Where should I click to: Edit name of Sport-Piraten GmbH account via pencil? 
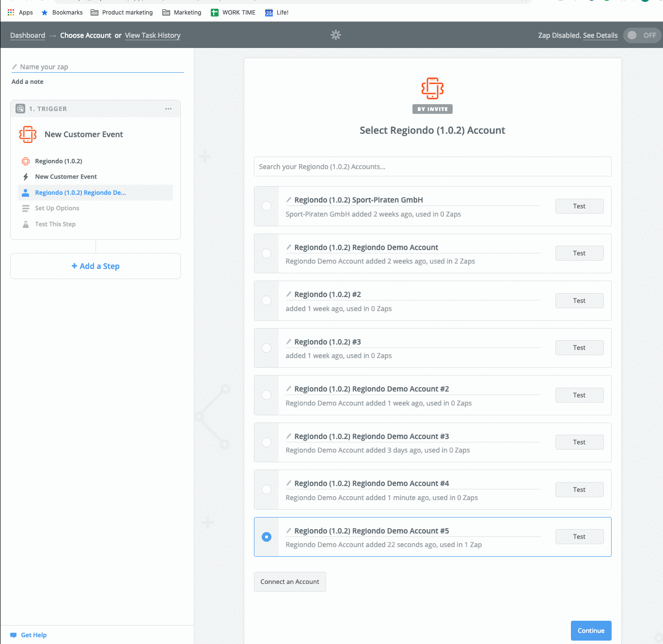coord(289,200)
